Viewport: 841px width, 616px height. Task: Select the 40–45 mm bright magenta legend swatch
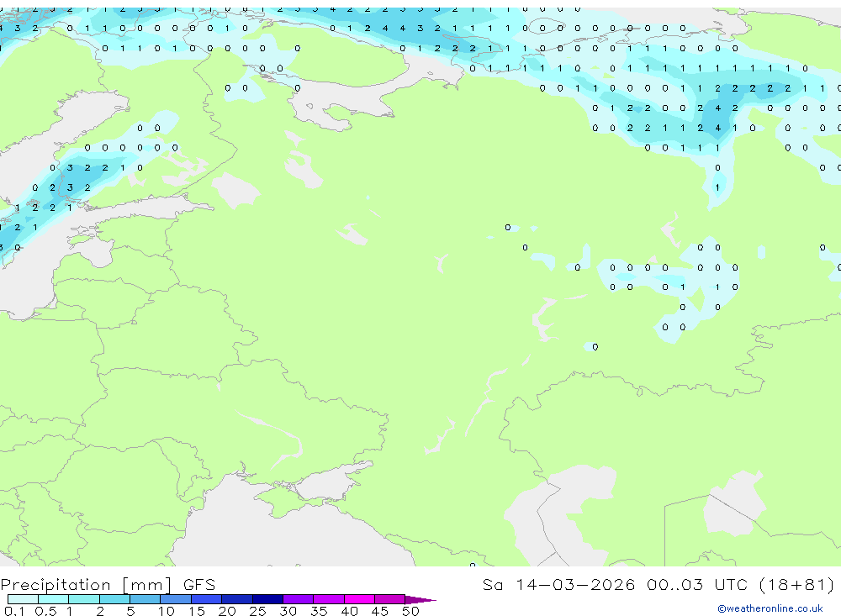pos(359,599)
